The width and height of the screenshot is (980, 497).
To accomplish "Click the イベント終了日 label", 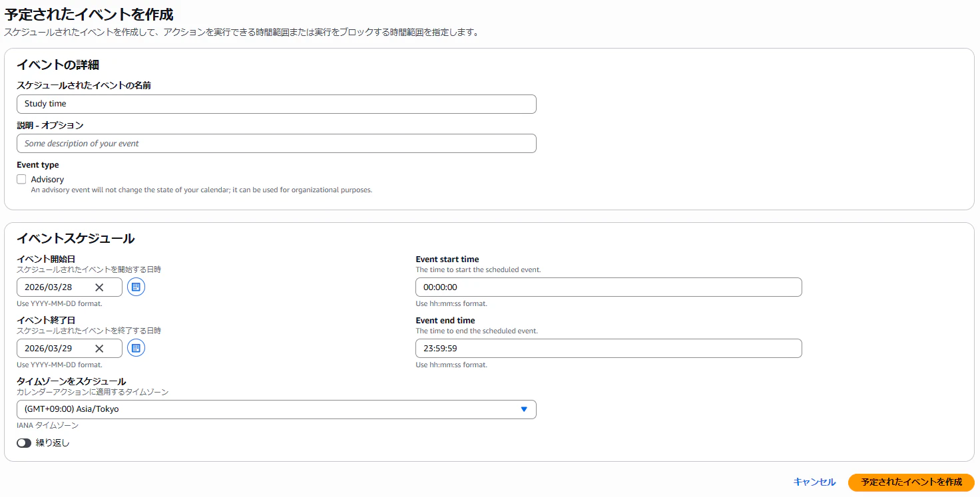I will click(x=46, y=321).
